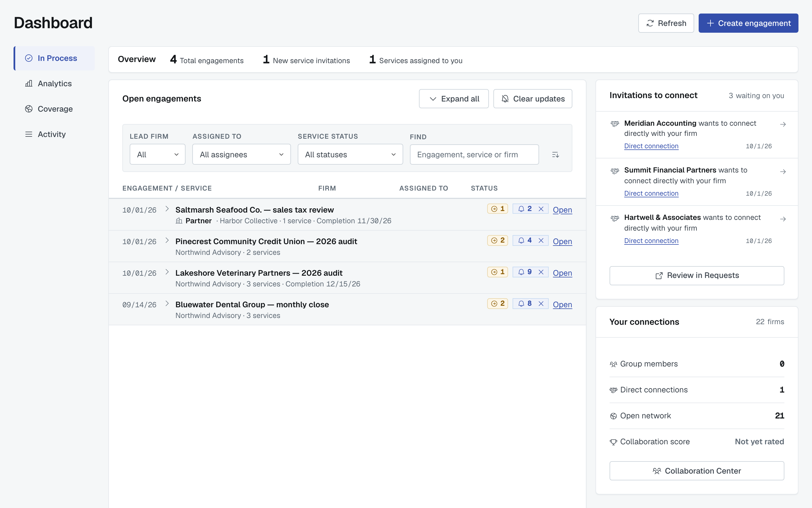Viewport: 812px width, 508px height.
Task: Dismiss updates X on Lakeshore row
Action: tap(541, 272)
